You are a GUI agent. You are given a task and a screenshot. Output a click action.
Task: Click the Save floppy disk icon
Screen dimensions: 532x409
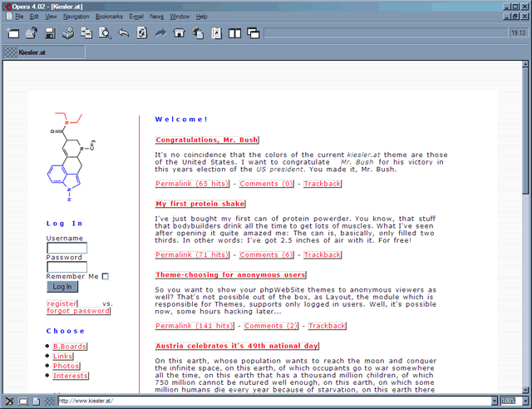pyautogui.click(x=49, y=33)
